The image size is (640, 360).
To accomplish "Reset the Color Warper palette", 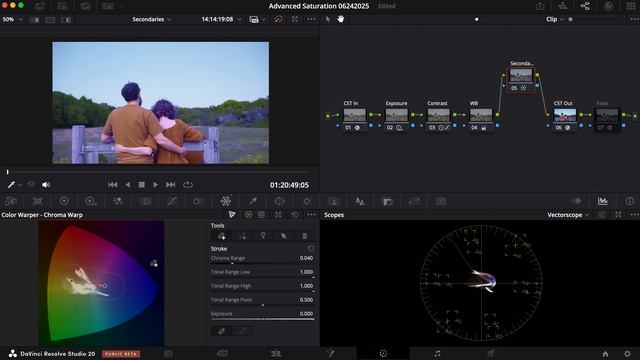I will pos(294,215).
